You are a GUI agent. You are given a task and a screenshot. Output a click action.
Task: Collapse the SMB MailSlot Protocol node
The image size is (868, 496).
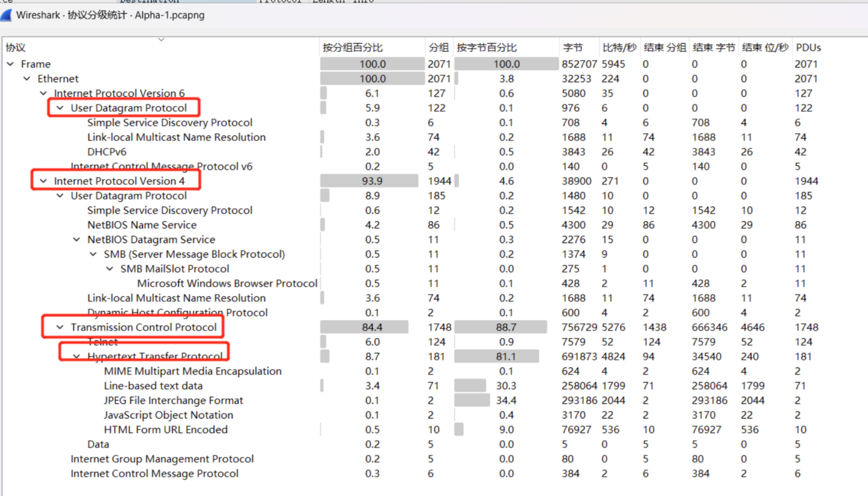[110, 269]
